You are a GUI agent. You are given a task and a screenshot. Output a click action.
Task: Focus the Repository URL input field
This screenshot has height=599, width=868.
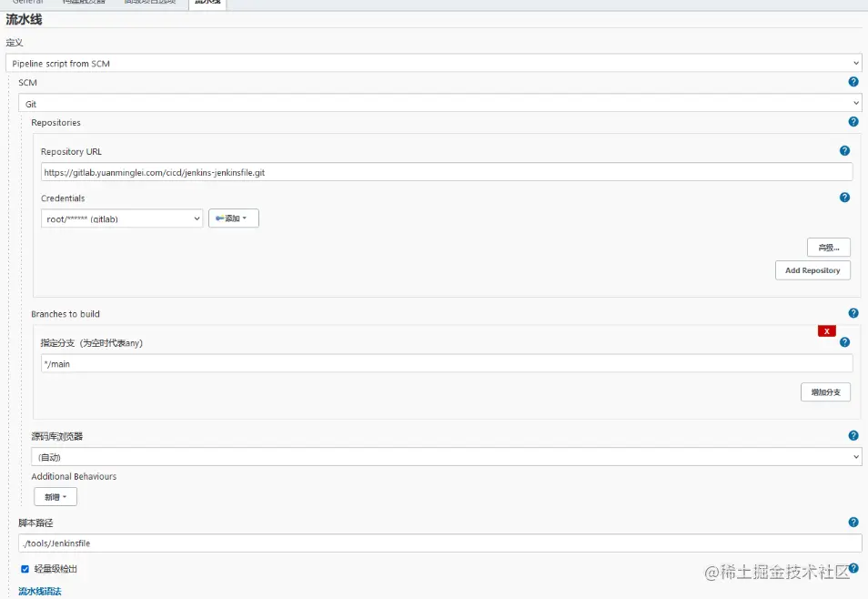[x=446, y=172]
